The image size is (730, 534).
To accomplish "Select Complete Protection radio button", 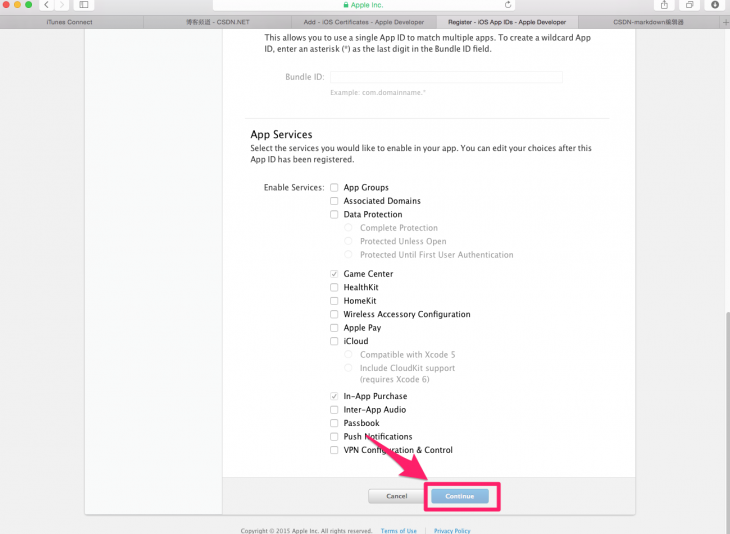I will (x=348, y=228).
